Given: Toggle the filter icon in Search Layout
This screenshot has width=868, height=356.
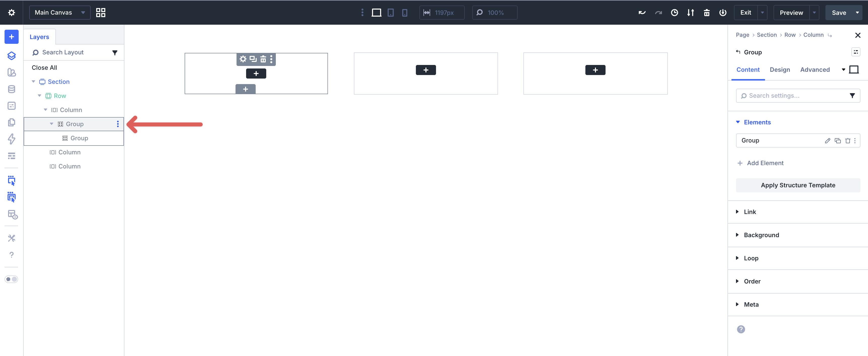Looking at the screenshot, I should tap(115, 53).
